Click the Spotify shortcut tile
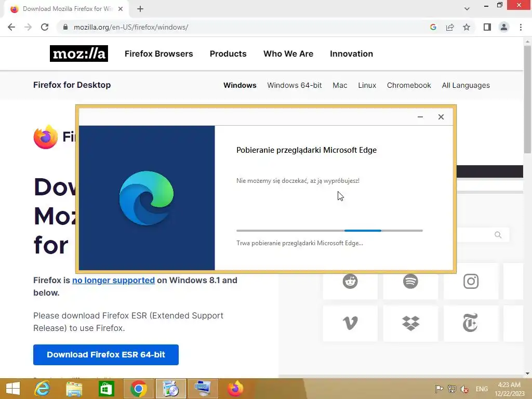 [x=410, y=281]
